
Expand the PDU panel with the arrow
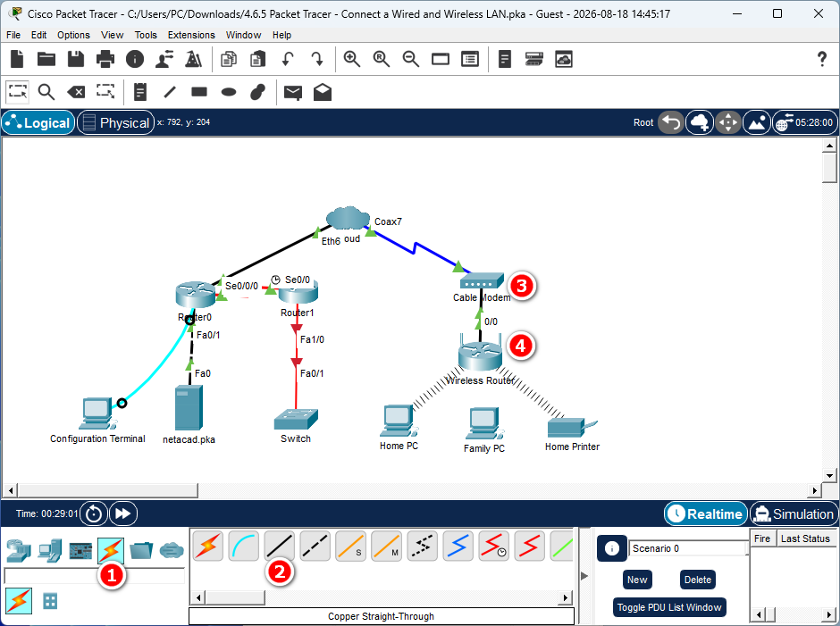(584, 576)
